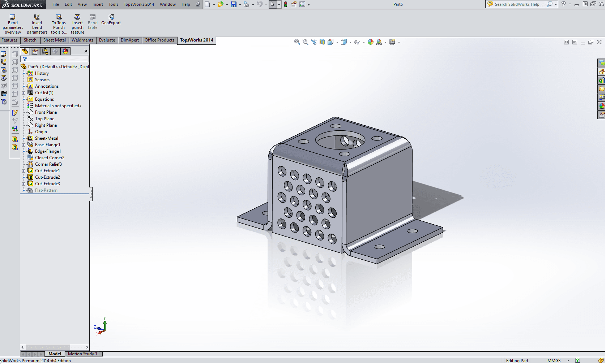Screen dimensions: 606x364
Task: Open the Hide/Show Items dropdown arrow
Action: (364, 43)
